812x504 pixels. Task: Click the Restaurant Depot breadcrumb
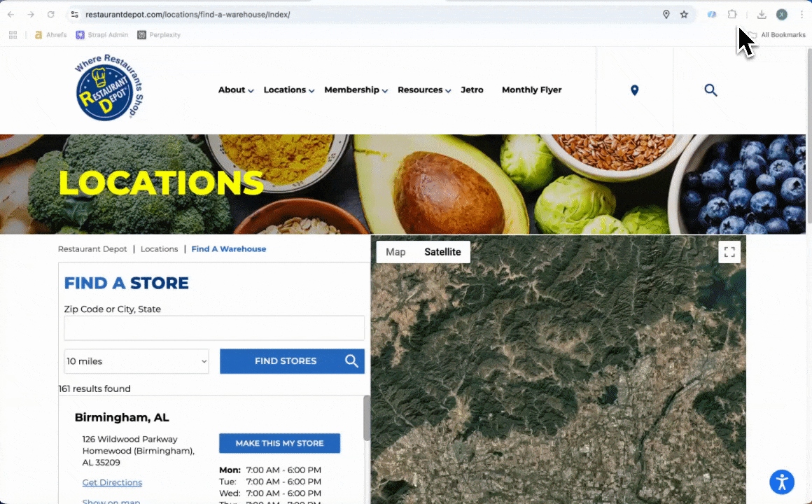(x=92, y=249)
